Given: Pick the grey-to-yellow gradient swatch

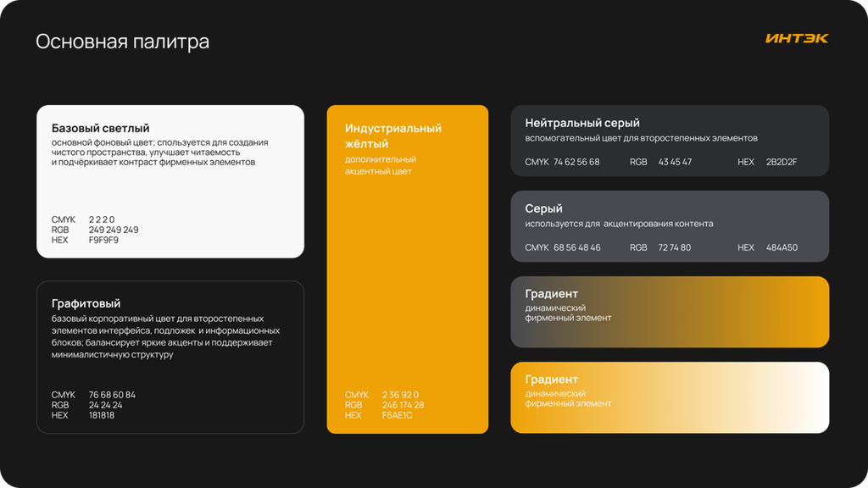Looking at the screenshot, I should coord(670,312).
